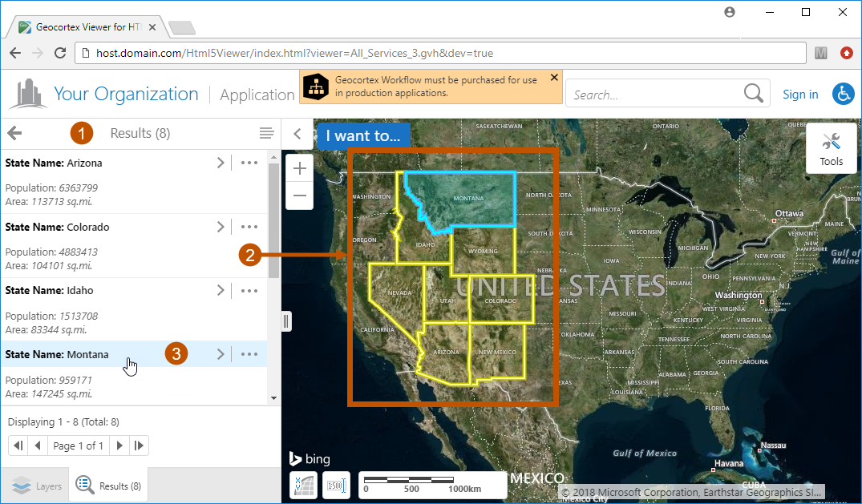Collapse the side panel with chevron arrow
The width and height of the screenshot is (862, 504).
(x=297, y=134)
